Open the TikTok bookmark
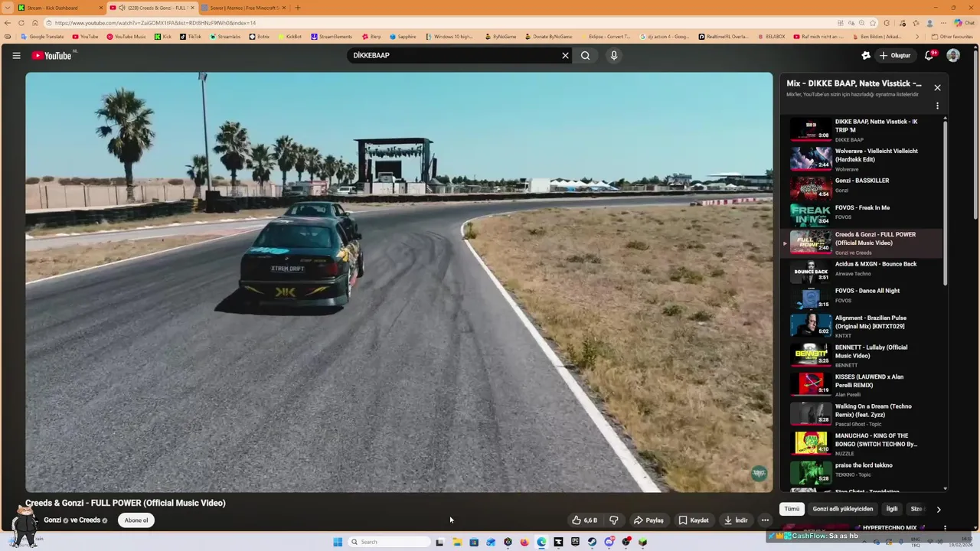The height and width of the screenshot is (551, 980). [191, 37]
